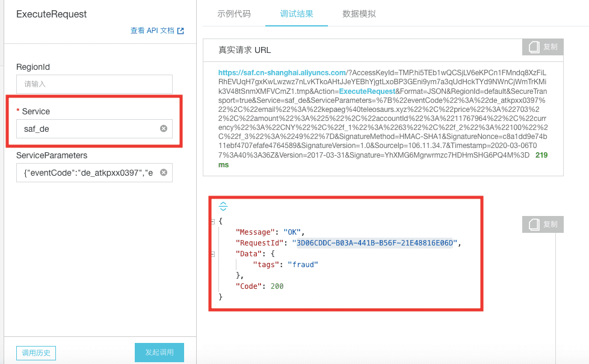589x364 pixels.
Task: Open 调用历史 call history
Action: pos(36,353)
